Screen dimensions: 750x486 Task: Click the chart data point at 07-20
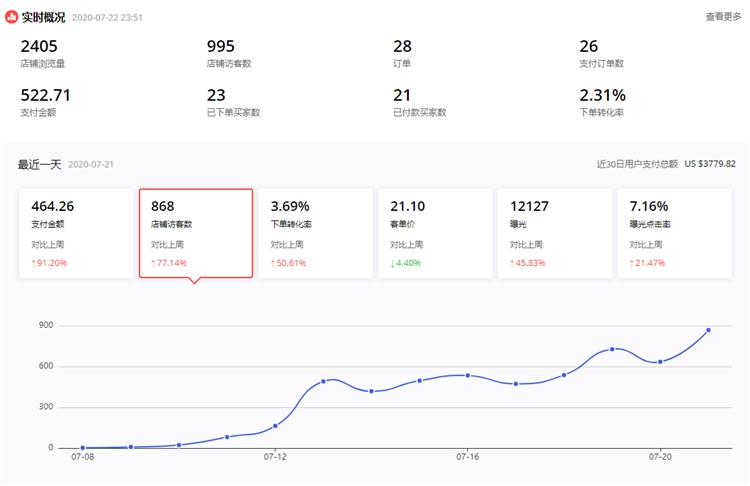pos(660,361)
